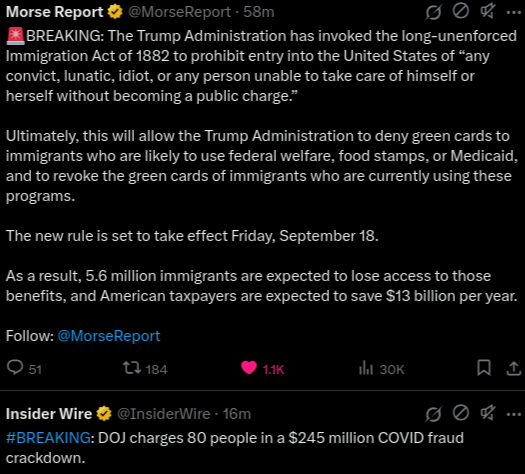
Task: Block @InsiderWire using circle-slash icon
Action: (461, 413)
